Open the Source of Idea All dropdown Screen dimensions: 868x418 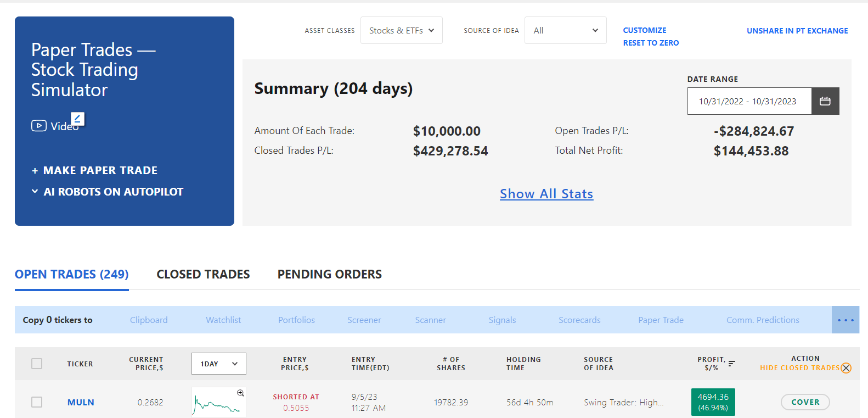pos(566,30)
